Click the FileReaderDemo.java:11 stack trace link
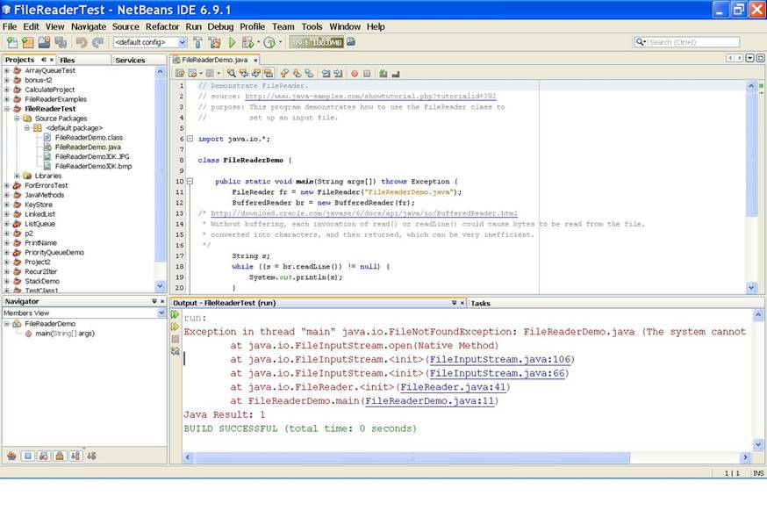767x532 pixels. 431,401
